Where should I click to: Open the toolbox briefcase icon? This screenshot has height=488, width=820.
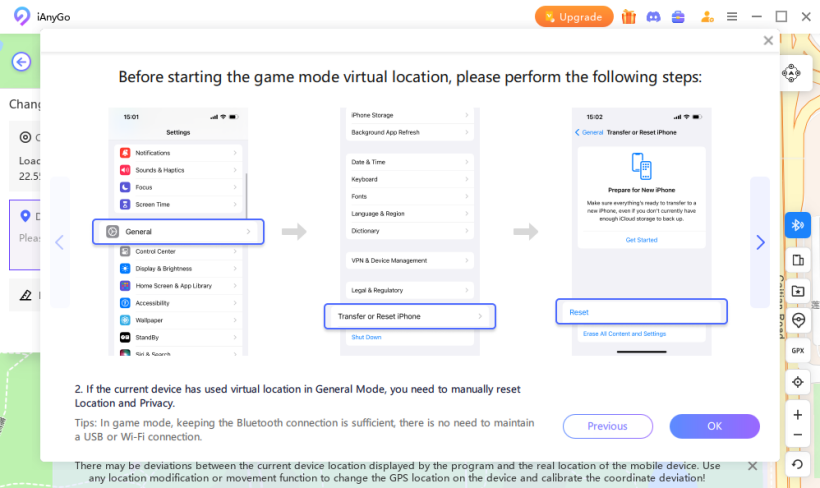678,17
